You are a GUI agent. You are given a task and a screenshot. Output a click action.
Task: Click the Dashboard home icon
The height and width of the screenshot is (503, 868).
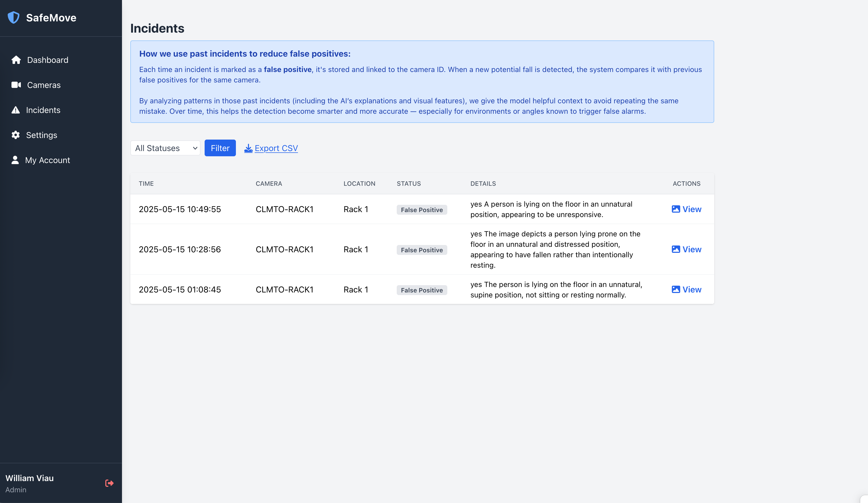click(x=16, y=60)
